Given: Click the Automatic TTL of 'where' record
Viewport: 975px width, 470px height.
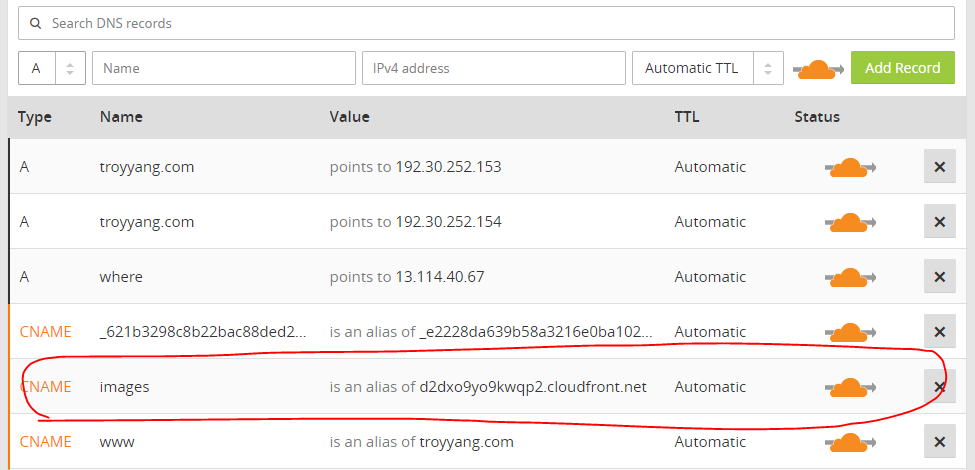Looking at the screenshot, I should (710, 277).
